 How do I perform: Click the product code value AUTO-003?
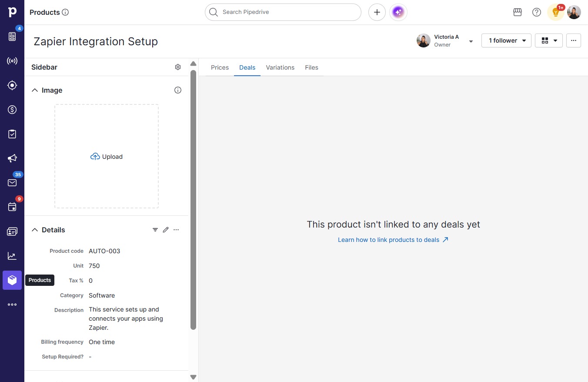[x=104, y=251]
